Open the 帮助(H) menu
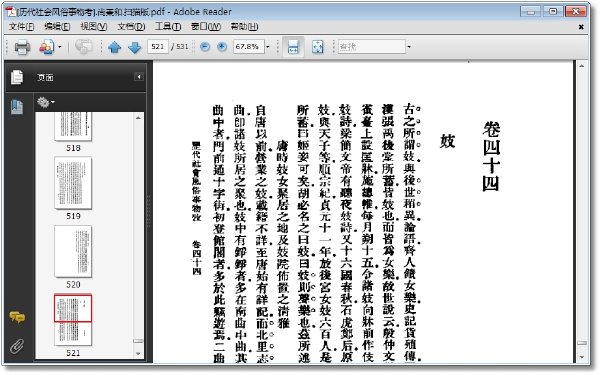The height and width of the screenshot is (375, 600). click(244, 26)
